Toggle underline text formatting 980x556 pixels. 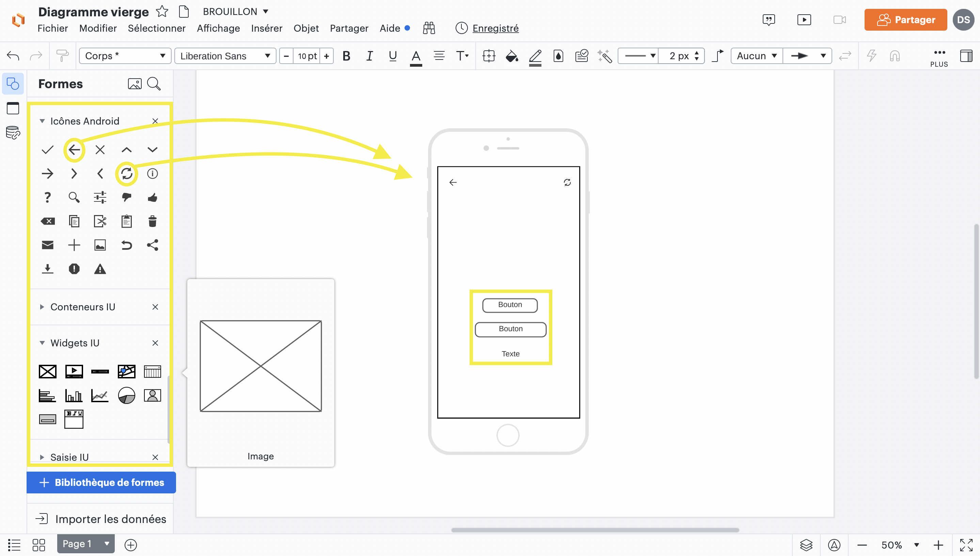click(x=392, y=56)
